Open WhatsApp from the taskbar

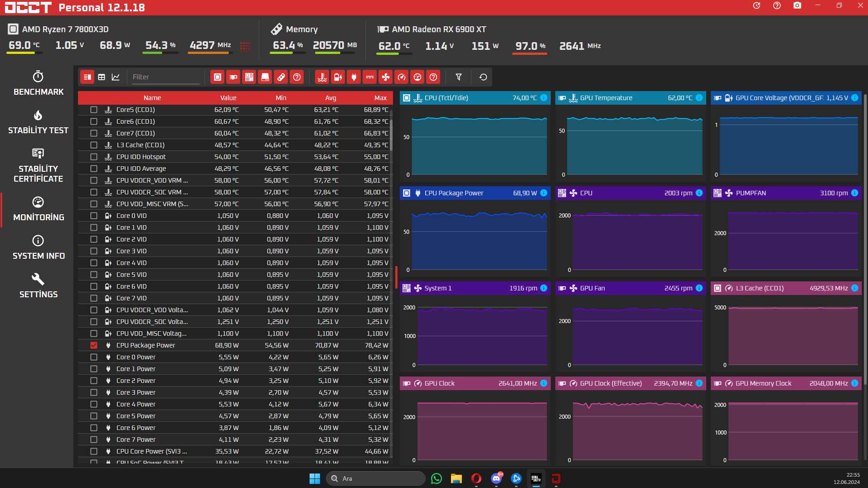tap(436, 478)
